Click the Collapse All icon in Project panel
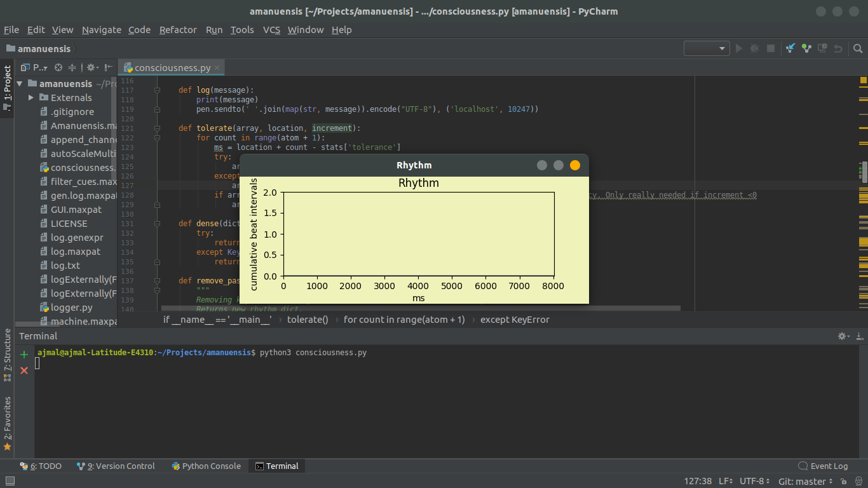The image size is (868, 488). click(72, 67)
